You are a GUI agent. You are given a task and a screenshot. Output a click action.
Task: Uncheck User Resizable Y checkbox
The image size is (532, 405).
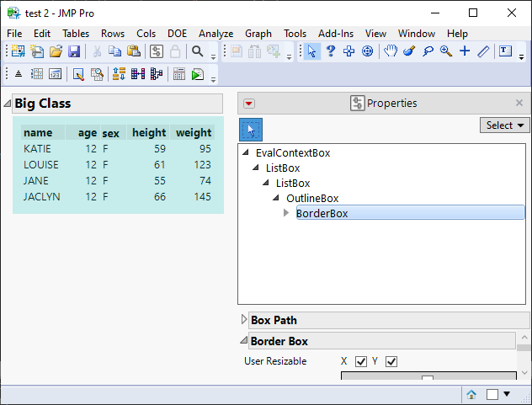[391, 362]
